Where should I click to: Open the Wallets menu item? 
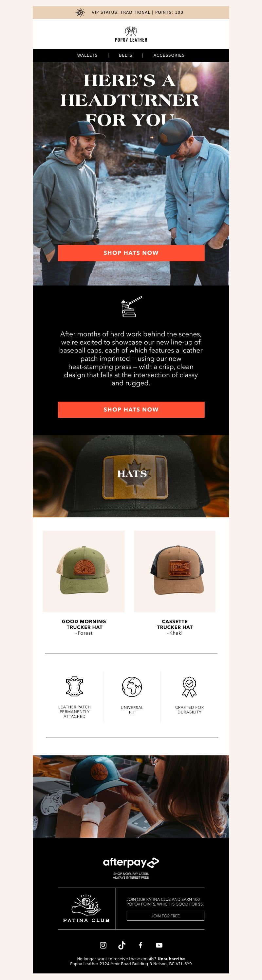click(x=87, y=55)
